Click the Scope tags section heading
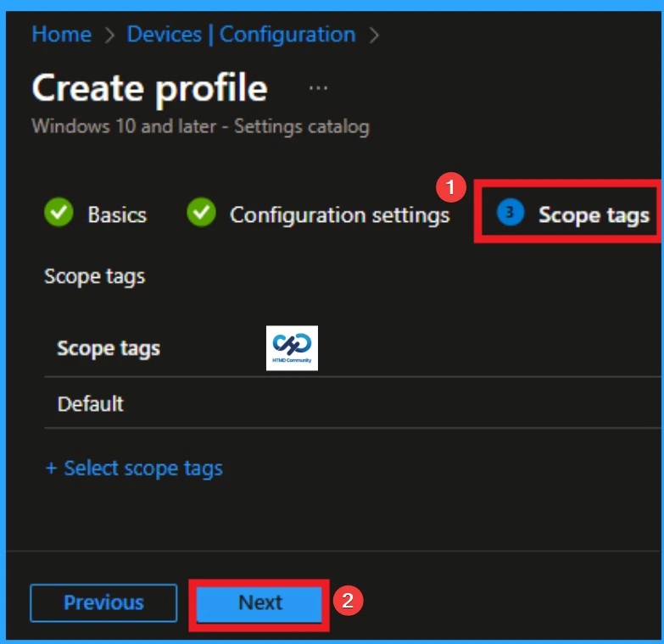This screenshot has width=664, height=644. 94,277
